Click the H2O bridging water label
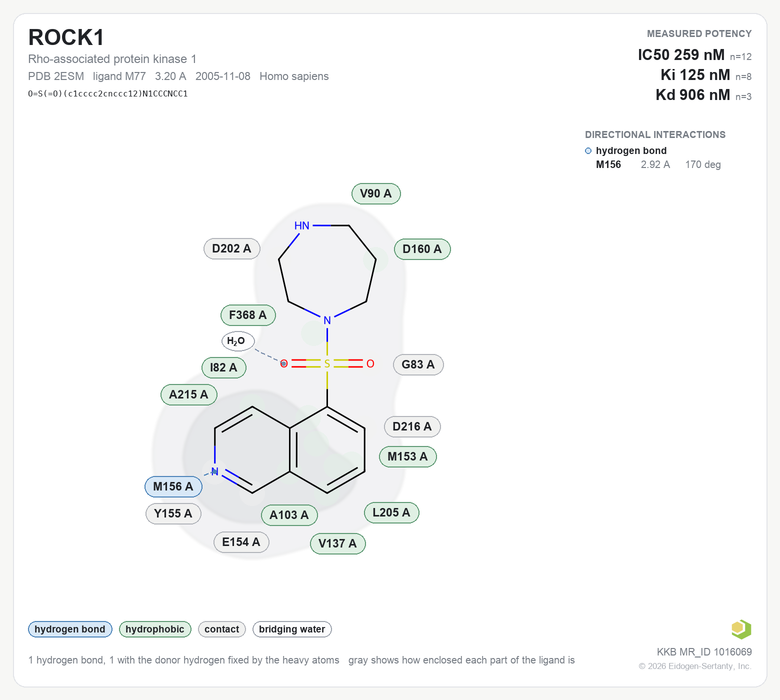Viewport: 780px width, 700px height. (x=238, y=341)
